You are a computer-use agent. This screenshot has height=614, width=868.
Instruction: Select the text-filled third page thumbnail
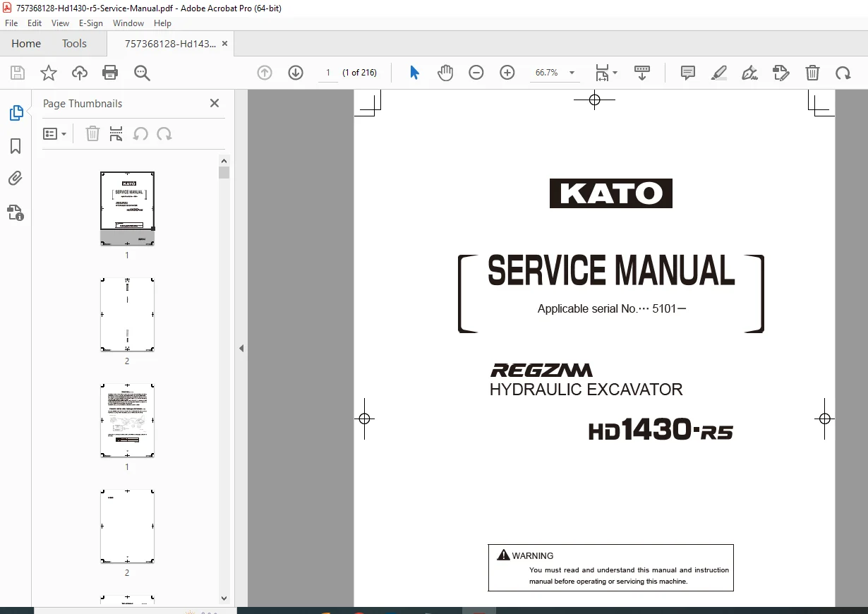(127, 420)
